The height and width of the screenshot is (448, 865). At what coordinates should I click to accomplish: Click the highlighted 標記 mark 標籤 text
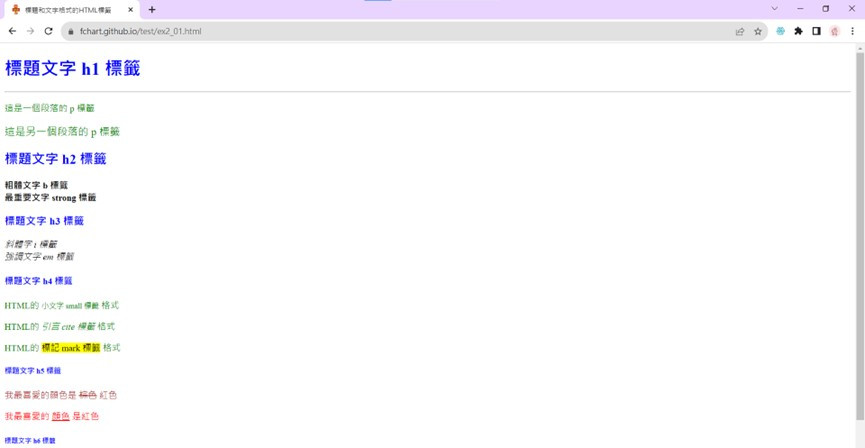point(71,348)
